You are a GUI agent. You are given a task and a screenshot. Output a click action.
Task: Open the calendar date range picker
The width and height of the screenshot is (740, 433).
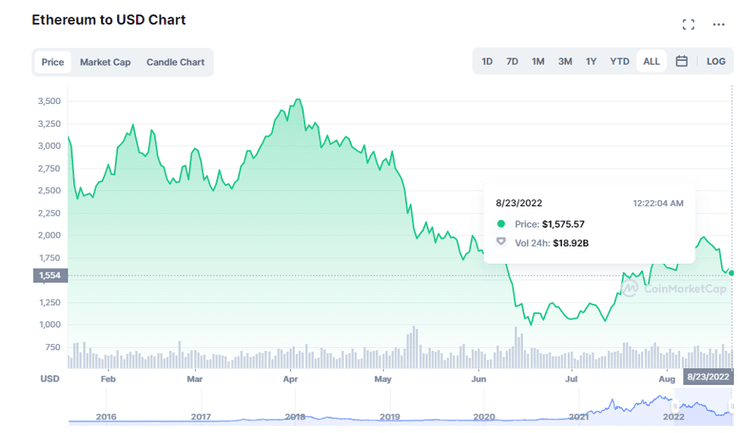pyautogui.click(x=681, y=61)
